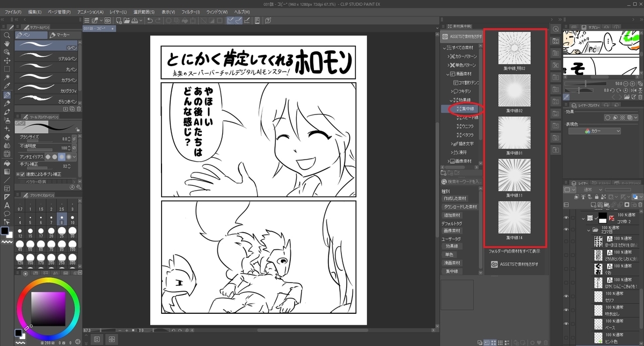Select the Auto select wand tool
This screenshot has width=644, height=346.
tap(7, 78)
